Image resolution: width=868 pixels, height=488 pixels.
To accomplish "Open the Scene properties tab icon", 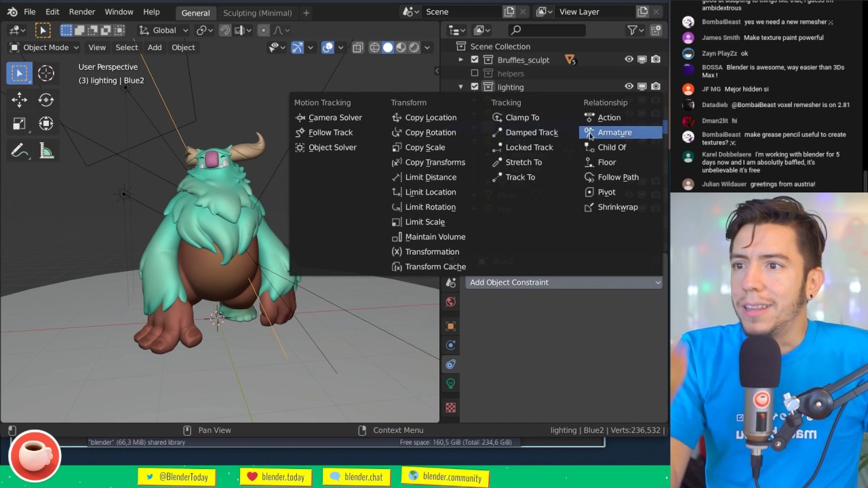I will tap(451, 283).
